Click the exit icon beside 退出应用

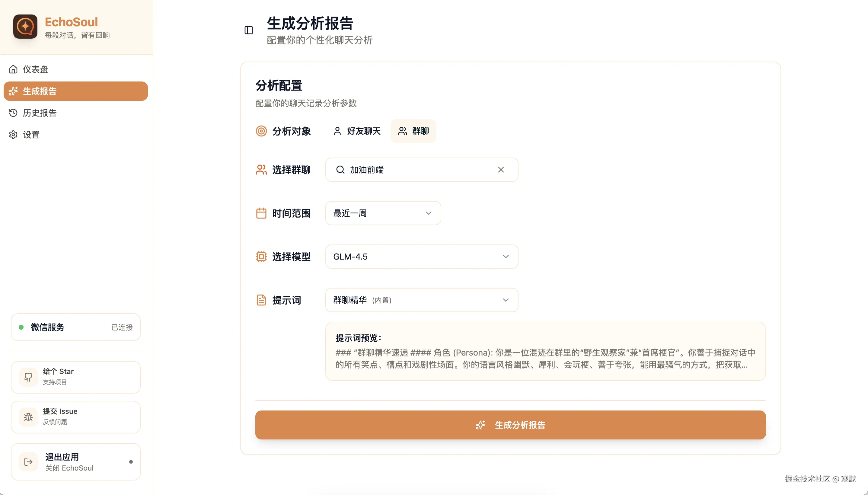tap(28, 461)
